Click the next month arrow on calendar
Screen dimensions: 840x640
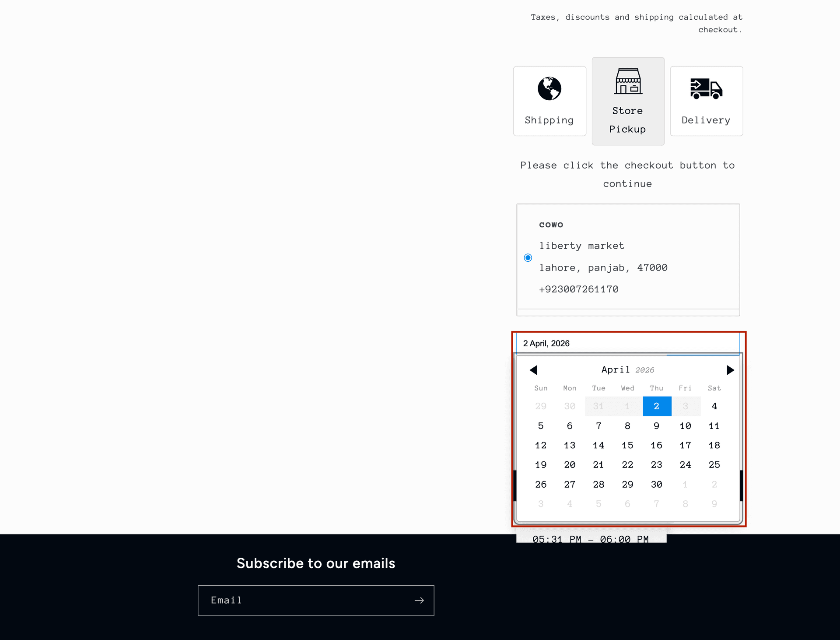[731, 370]
